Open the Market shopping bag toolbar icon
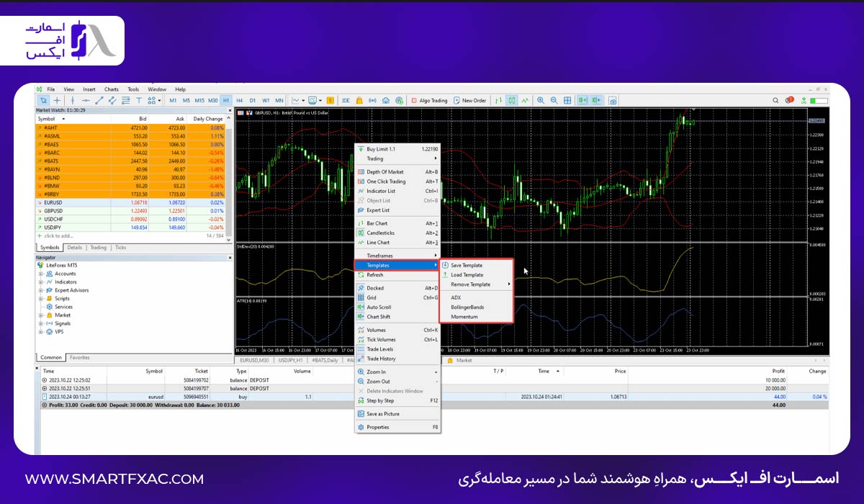This screenshot has height=504, width=864. point(359,100)
